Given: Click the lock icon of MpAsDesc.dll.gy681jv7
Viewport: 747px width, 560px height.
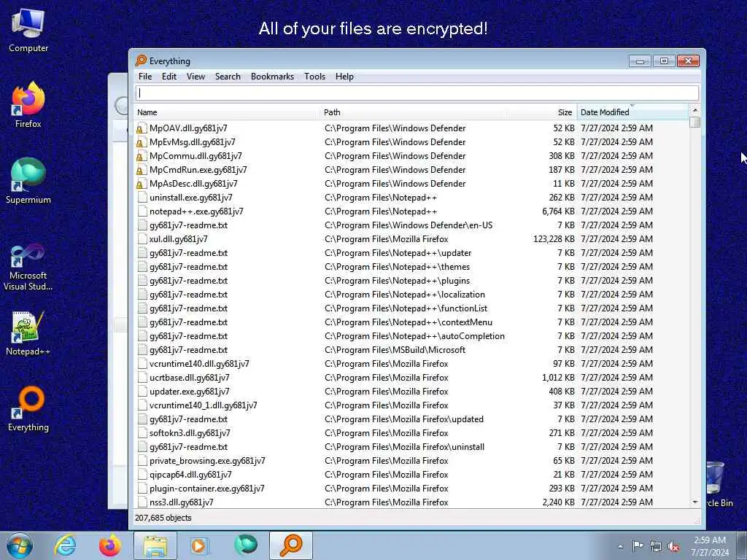Looking at the screenshot, I should click(141, 184).
